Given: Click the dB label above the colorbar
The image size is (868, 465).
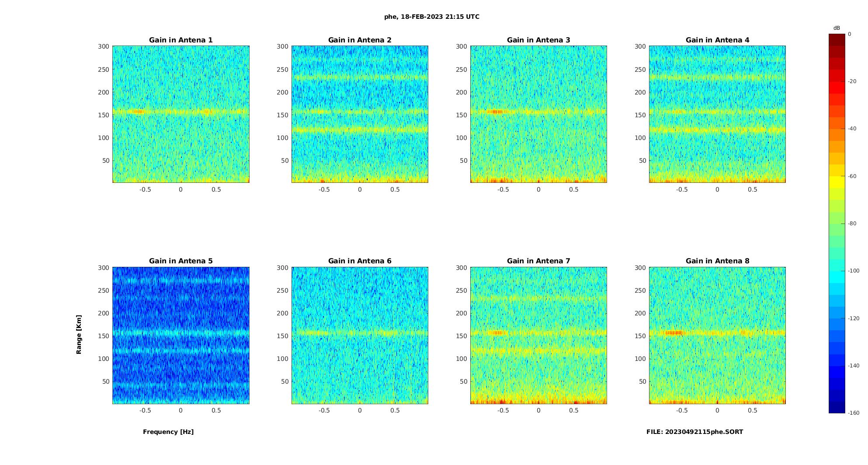Looking at the screenshot, I should (837, 28).
